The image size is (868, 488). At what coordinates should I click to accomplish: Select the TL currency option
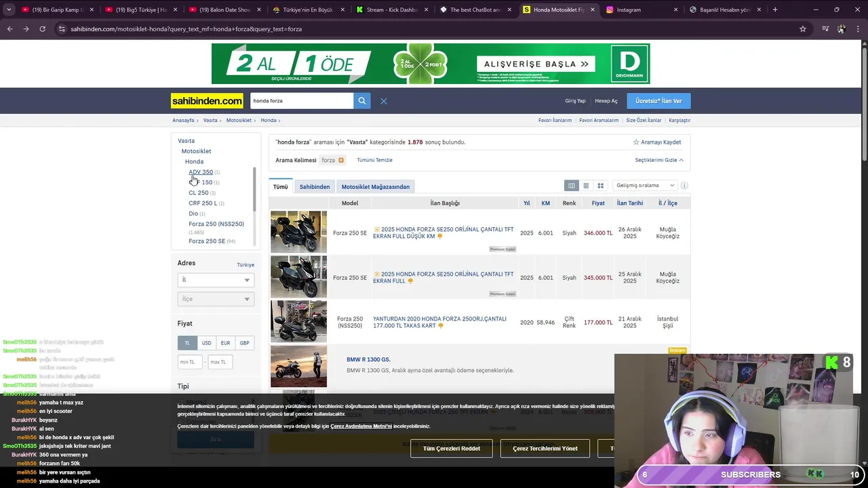click(187, 343)
